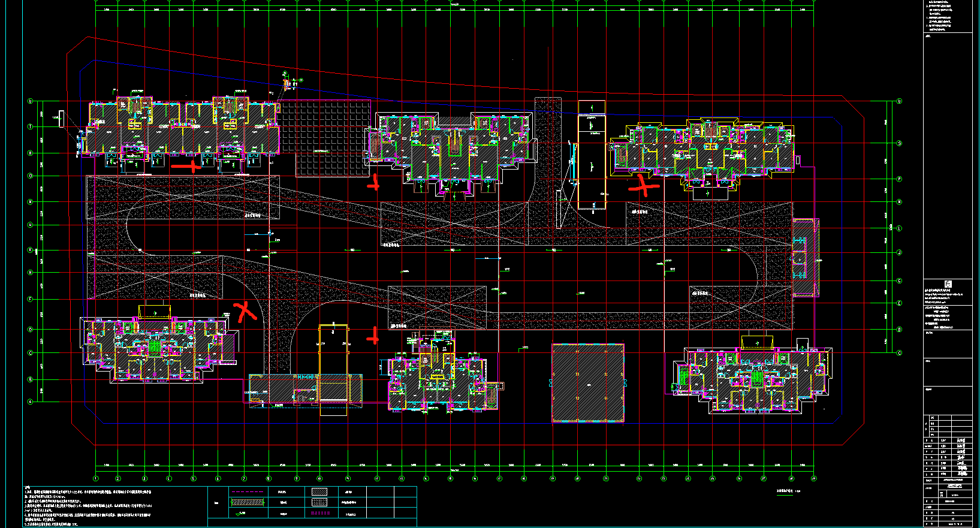Click the grid axis bubble numbered 1 at the bottom
Viewport: 980px width, 528px height.
click(95, 478)
